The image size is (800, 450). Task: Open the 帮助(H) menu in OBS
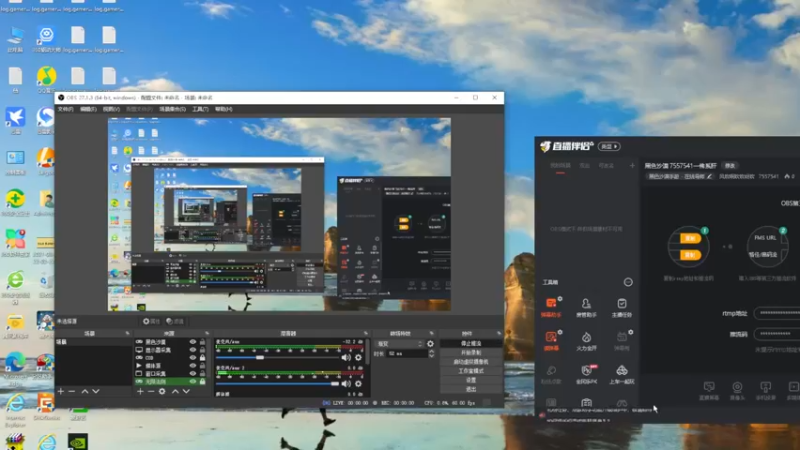pyautogui.click(x=223, y=109)
